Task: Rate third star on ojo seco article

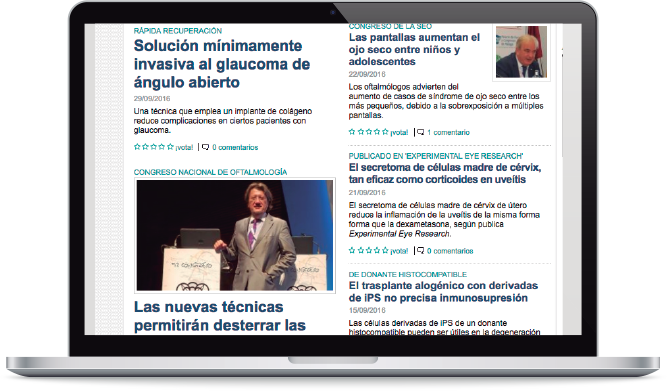Action: [x=368, y=132]
